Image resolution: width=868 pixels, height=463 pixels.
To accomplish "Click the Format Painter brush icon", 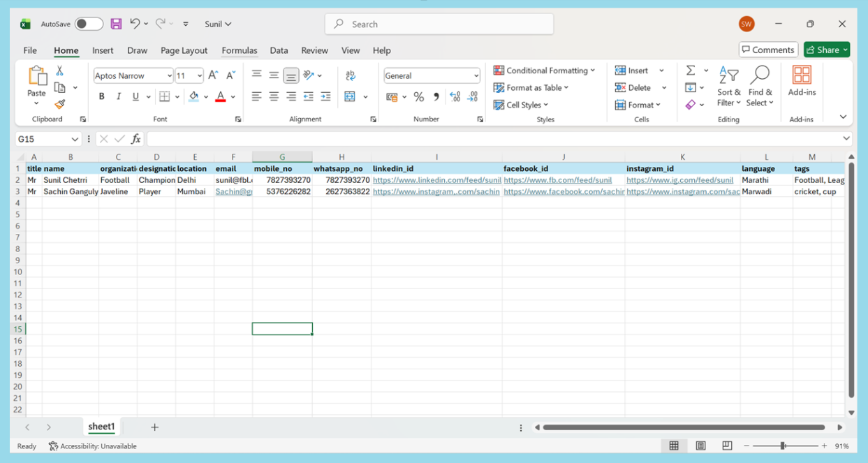I will coord(60,105).
